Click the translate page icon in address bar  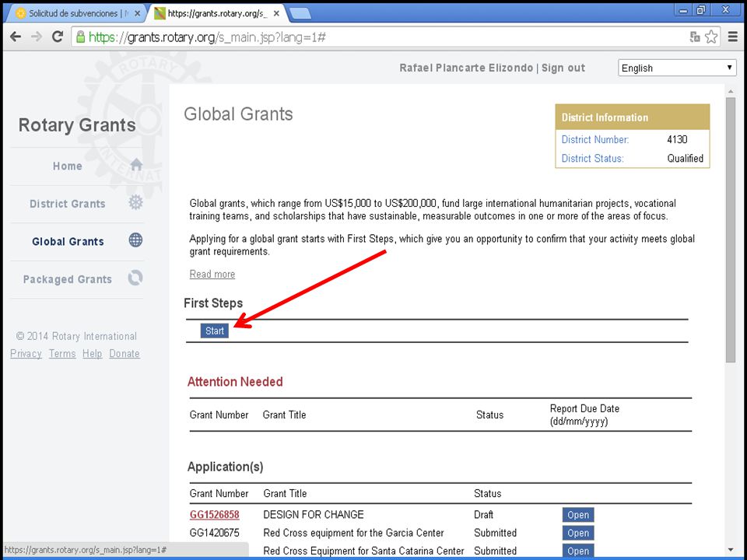tap(695, 37)
